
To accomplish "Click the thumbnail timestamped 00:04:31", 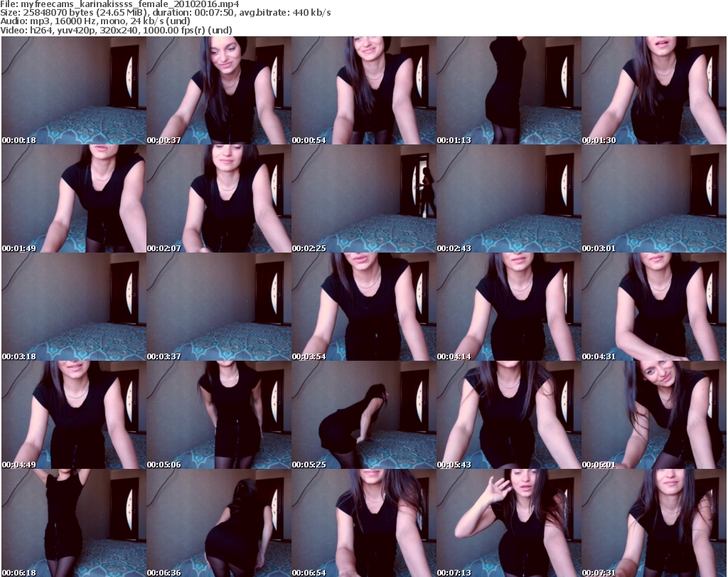I will coord(654,307).
